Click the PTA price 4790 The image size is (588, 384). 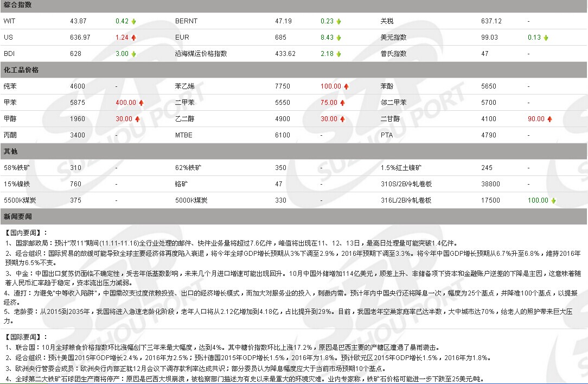point(489,135)
